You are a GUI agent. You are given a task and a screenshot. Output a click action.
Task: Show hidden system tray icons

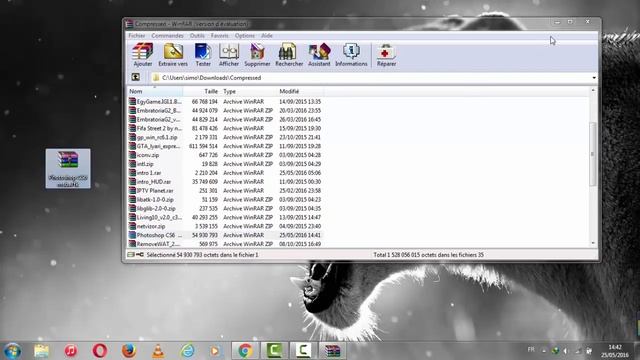coord(544,351)
